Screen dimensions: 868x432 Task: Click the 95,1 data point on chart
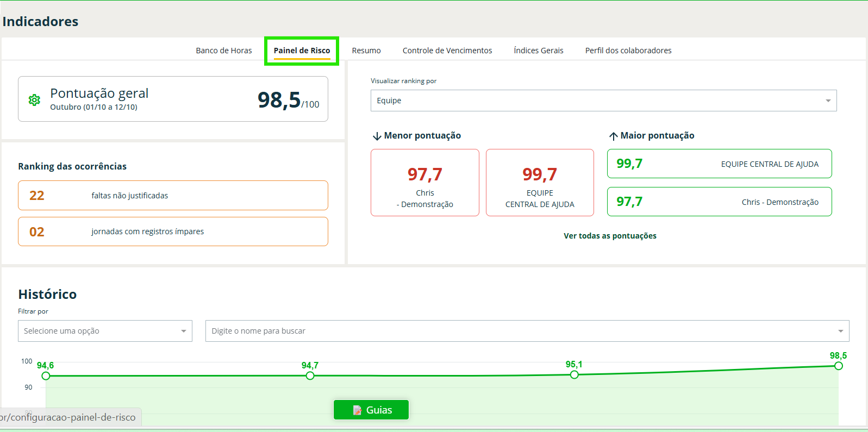point(574,374)
